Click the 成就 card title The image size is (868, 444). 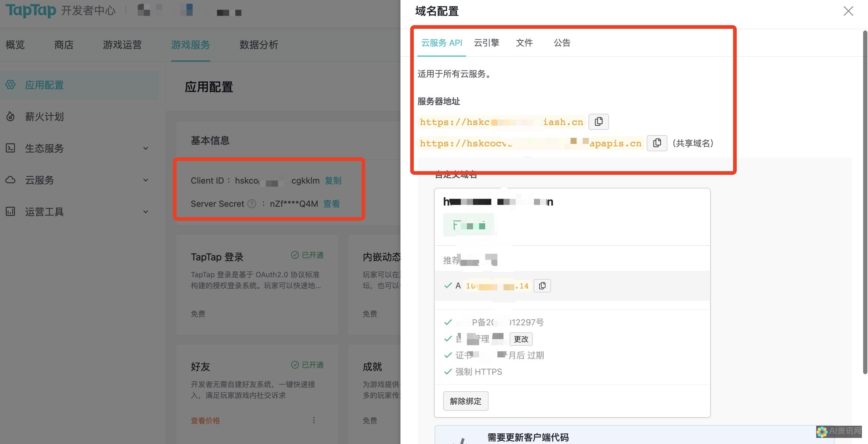click(x=372, y=367)
